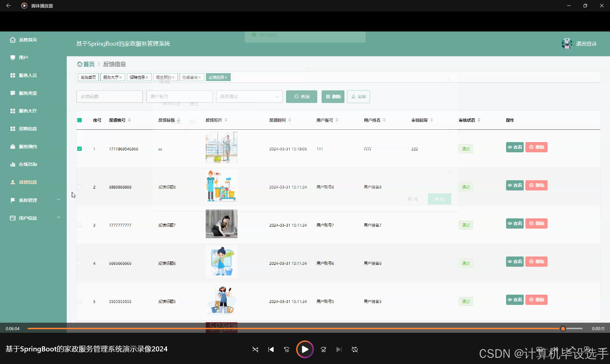
Task: Click the video progress slider track
Action: pos(294,328)
